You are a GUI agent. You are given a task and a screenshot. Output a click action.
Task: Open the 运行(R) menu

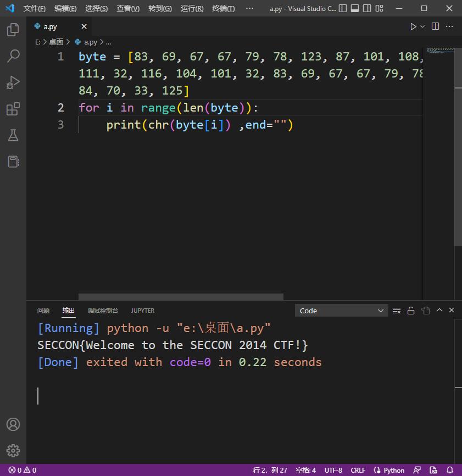(192, 8)
